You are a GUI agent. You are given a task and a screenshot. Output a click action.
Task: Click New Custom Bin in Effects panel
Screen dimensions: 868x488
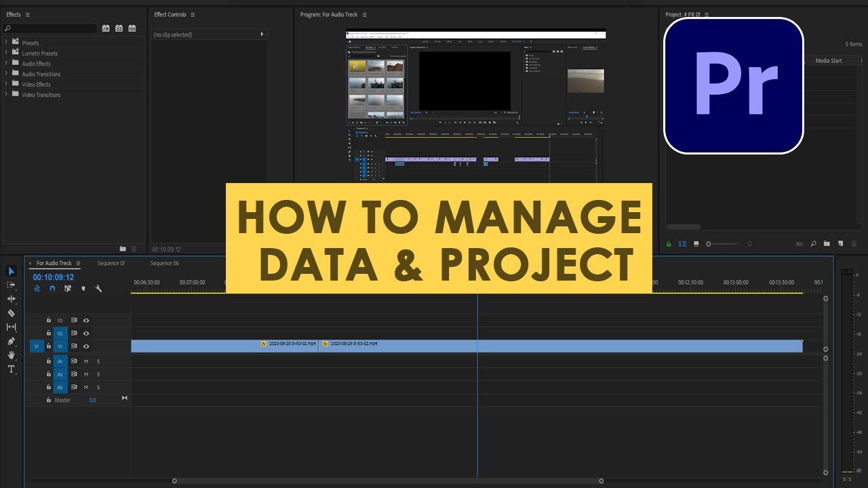123,249
